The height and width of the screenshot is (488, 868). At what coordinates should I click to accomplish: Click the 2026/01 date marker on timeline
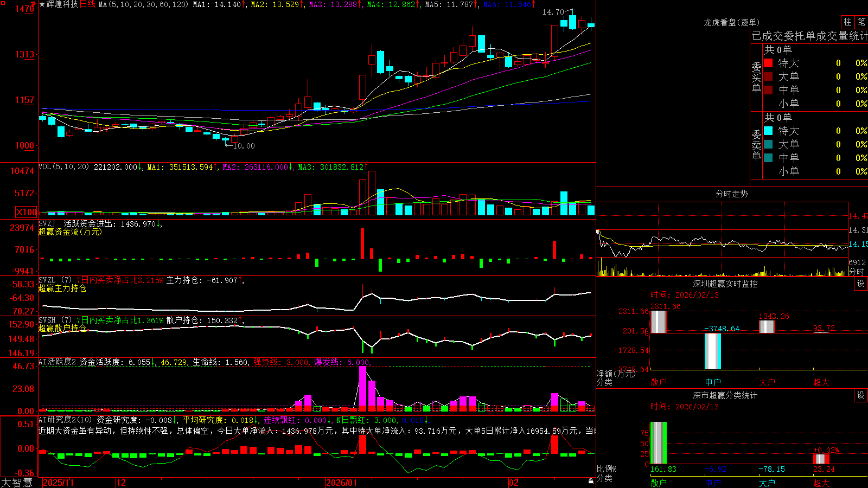tap(342, 483)
